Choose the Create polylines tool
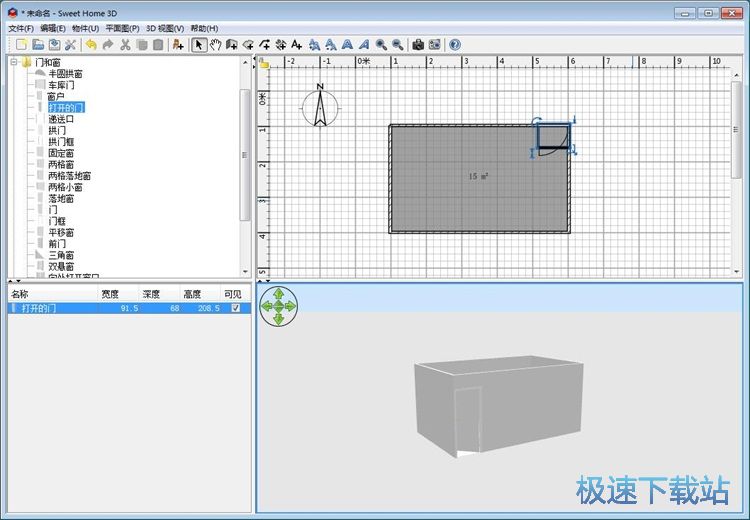This screenshot has width=750, height=520. [x=265, y=45]
